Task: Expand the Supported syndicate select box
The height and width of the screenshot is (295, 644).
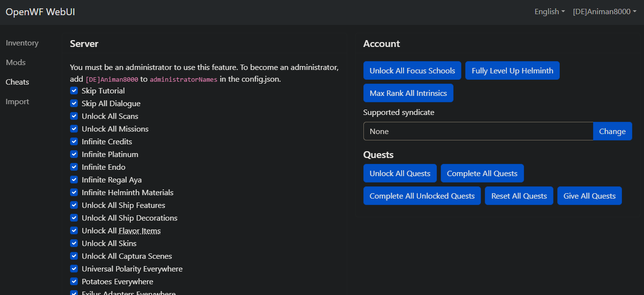Action: 478,131
